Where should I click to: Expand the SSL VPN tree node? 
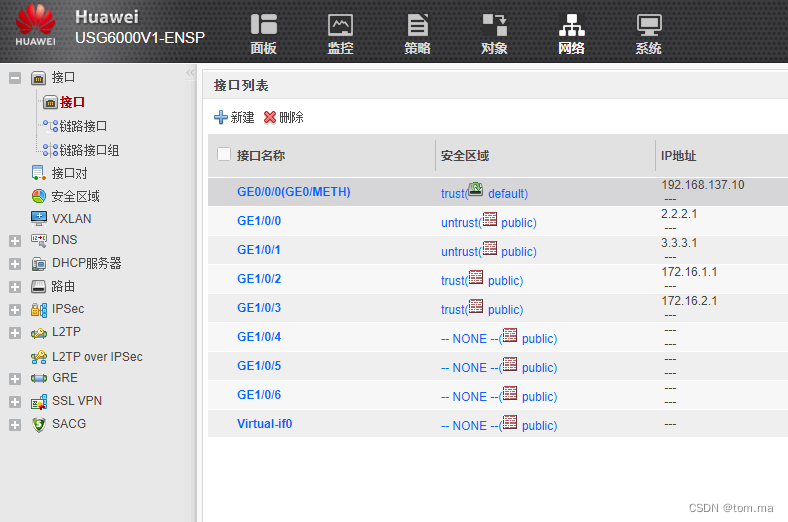click(x=15, y=401)
